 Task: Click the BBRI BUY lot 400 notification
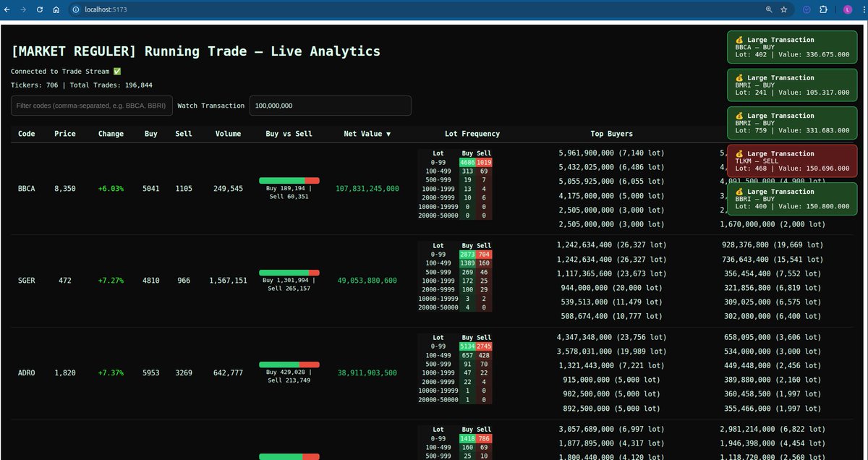point(793,199)
